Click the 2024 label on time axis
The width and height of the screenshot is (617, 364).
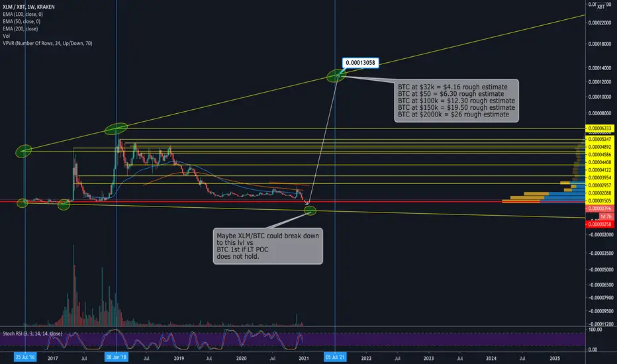pos(491,359)
